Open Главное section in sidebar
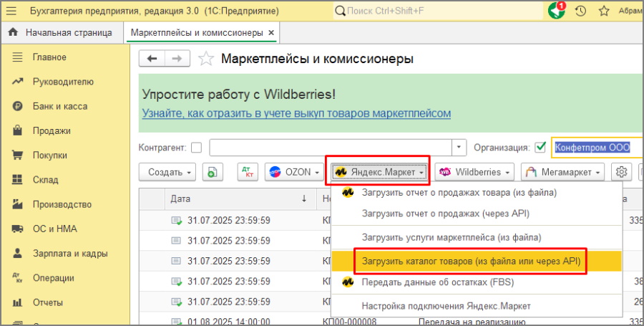This screenshot has width=644, height=326. point(49,57)
